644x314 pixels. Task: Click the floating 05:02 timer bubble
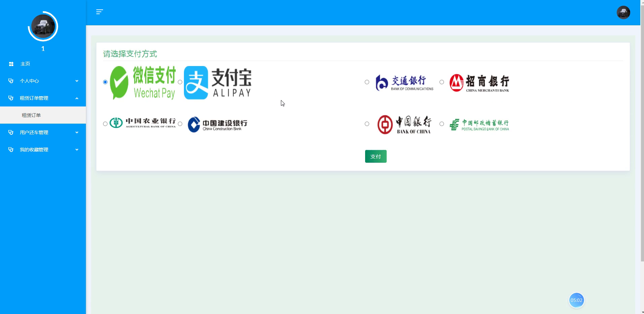tap(576, 300)
